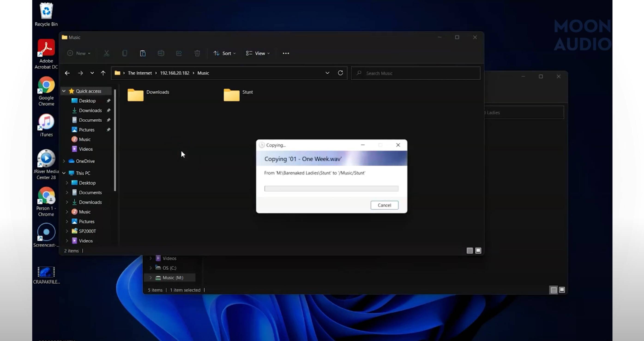Open the Stunt folder
Screen dimensions: 644x341
(x=238, y=95)
